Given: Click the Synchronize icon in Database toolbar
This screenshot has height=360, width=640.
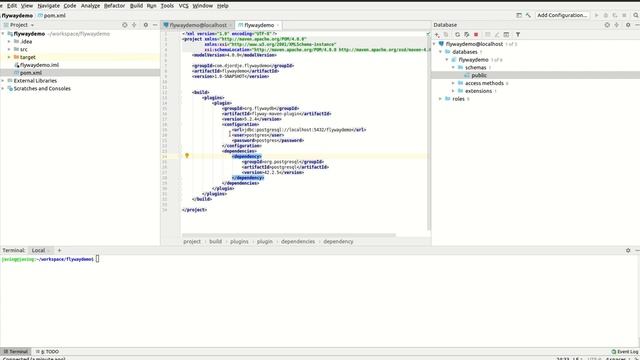Looking at the screenshot, I should [x=467, y=35].
